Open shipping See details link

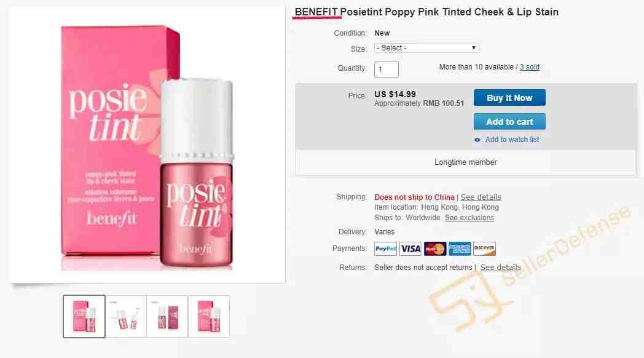pyautogui.click(x=481, y=197)
